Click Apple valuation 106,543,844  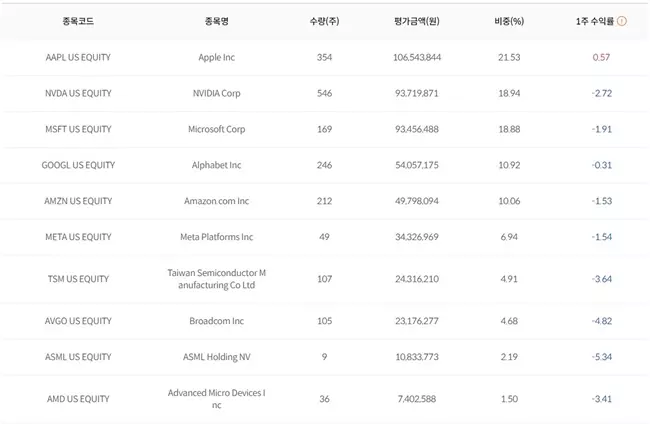coord(417,57)
